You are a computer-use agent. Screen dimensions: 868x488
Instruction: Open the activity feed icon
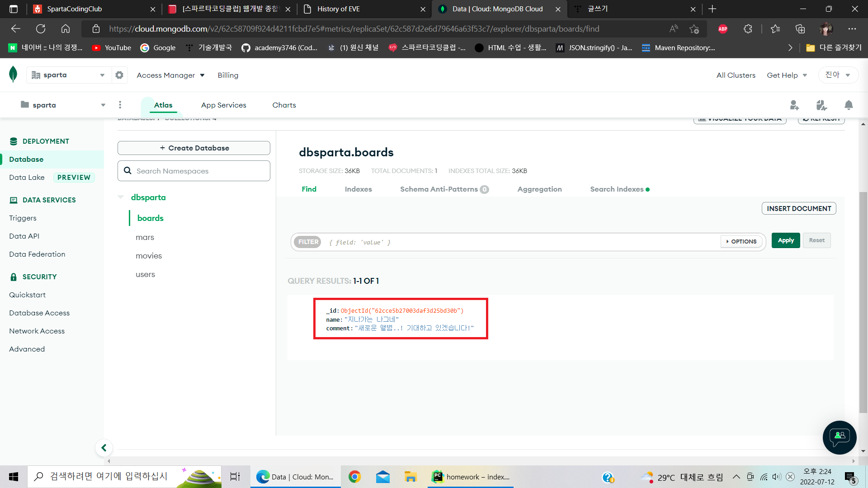point(821,105)
